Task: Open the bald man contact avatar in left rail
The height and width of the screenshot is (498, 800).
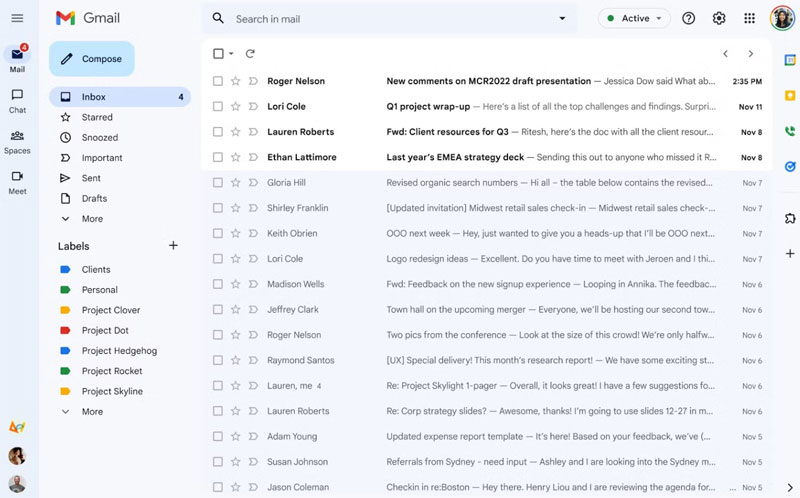Action: click(17, 484)
